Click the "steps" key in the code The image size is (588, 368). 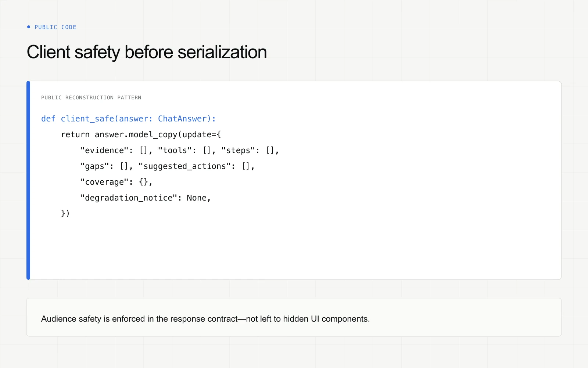[238, 151]
